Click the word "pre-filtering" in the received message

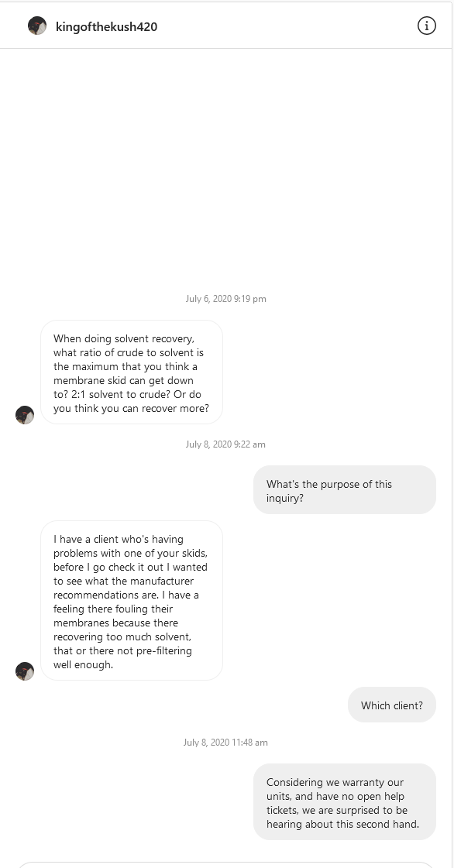pos(163,651)
